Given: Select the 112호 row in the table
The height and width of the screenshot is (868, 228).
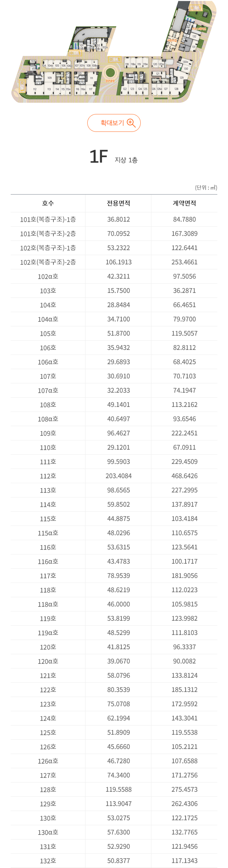Looking at the screenshot, I should (x=48, y=476).
